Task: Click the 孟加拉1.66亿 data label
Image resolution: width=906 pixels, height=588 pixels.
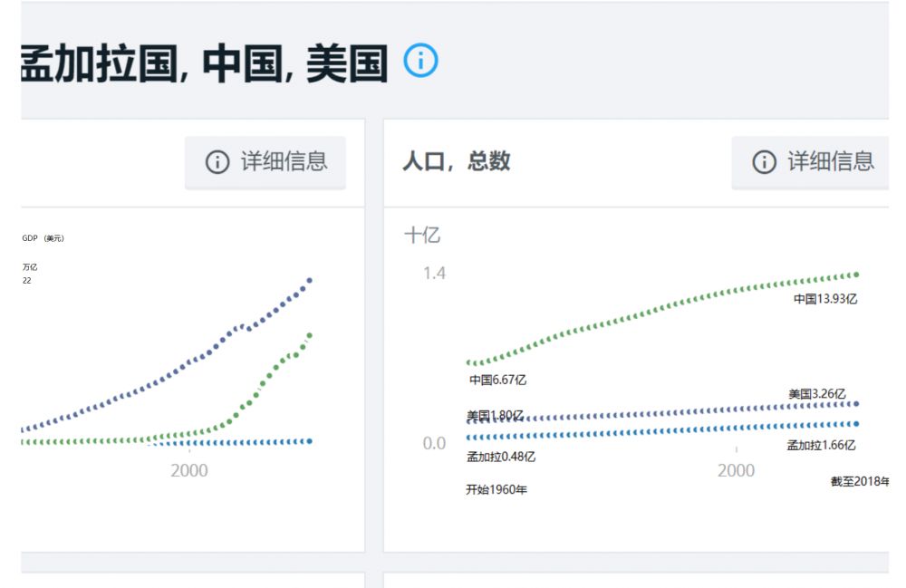Action: click(821, 445)
